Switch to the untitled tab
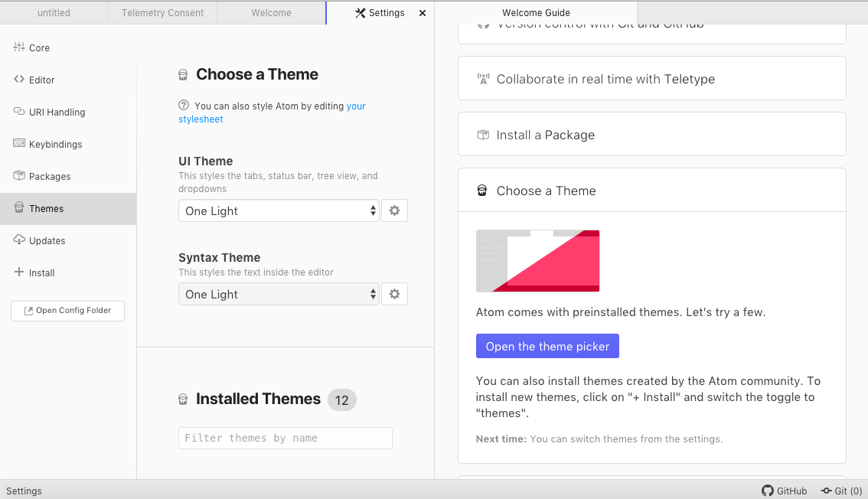This screenshot has height=499, width=868. (x=54, y=13)
